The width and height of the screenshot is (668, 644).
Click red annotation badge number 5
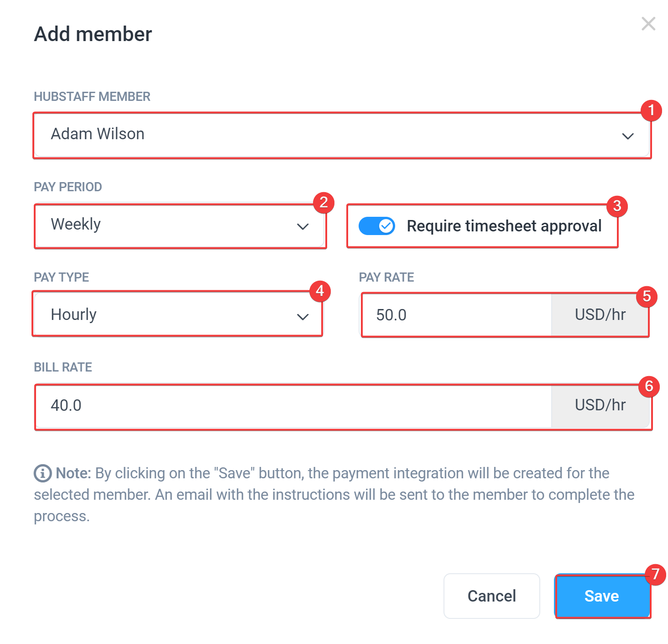tap(647, 297)
